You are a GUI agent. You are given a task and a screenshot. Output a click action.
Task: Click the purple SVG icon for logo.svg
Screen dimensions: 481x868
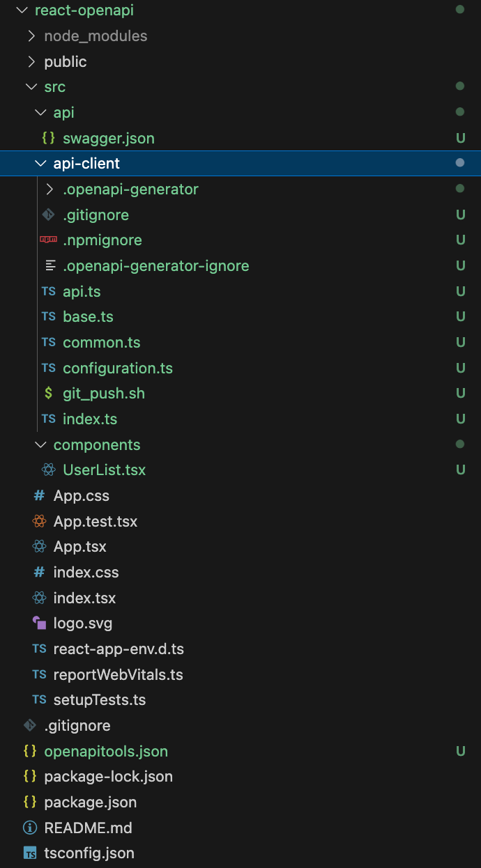tap(39, 623)
